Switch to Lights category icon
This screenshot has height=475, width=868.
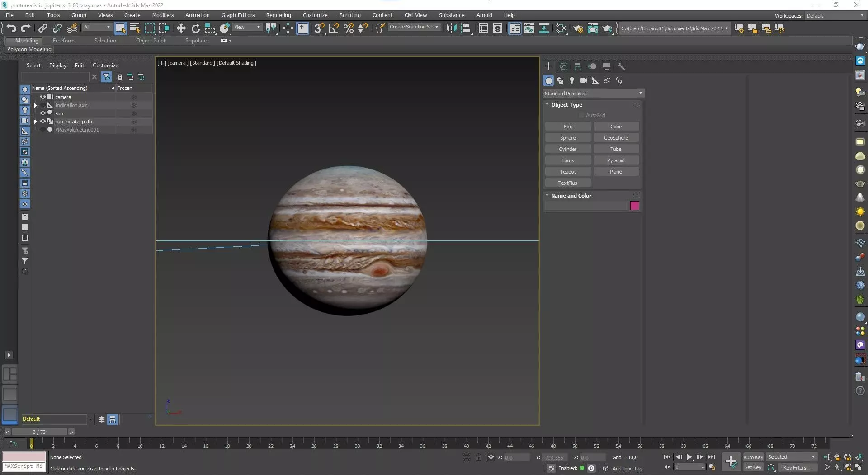[572, 80]
